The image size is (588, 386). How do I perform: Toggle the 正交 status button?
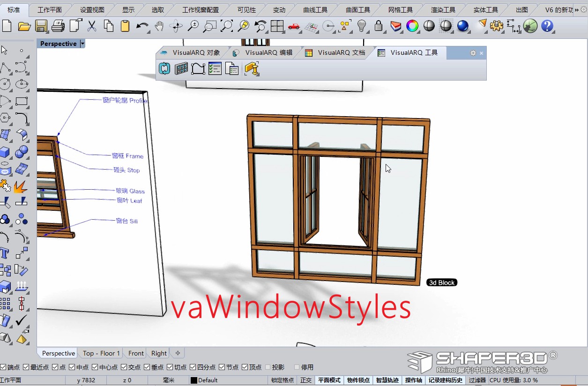click(x=306, y=380)
